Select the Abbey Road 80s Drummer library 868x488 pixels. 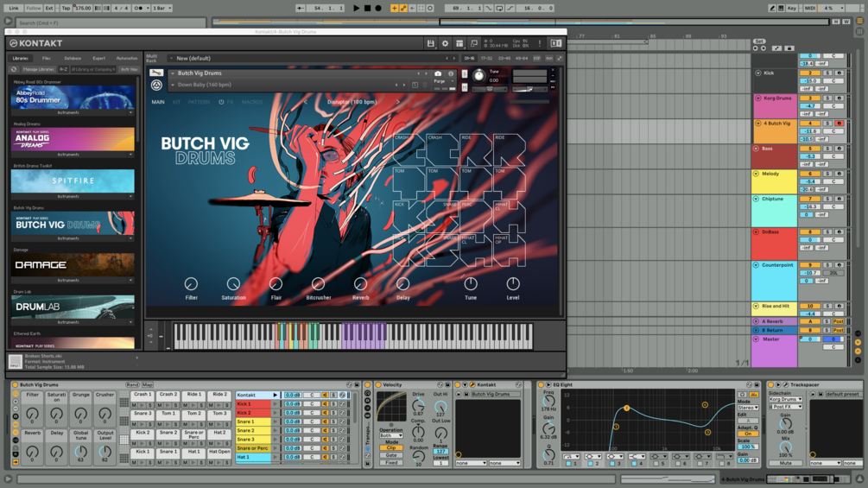[x=73, y=98]
